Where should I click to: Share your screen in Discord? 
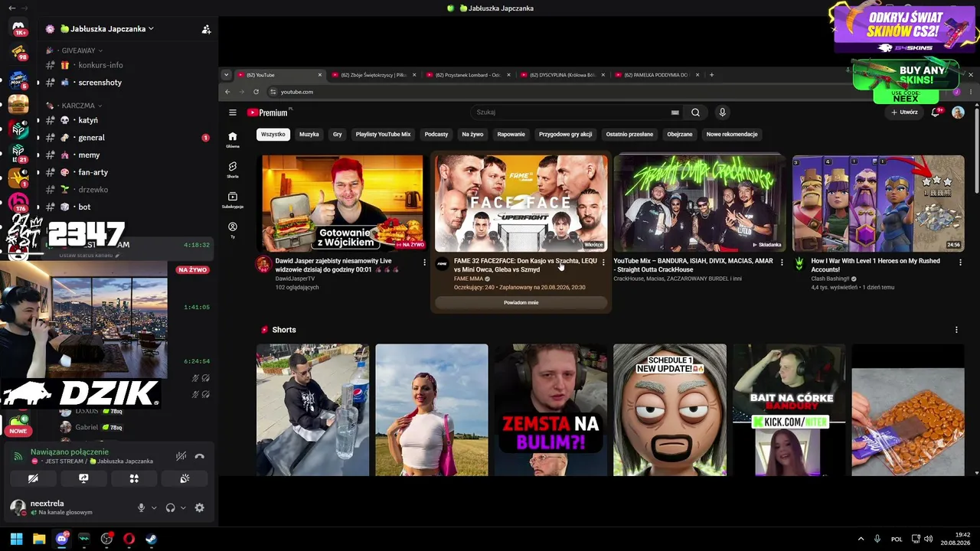coord(83,478)
